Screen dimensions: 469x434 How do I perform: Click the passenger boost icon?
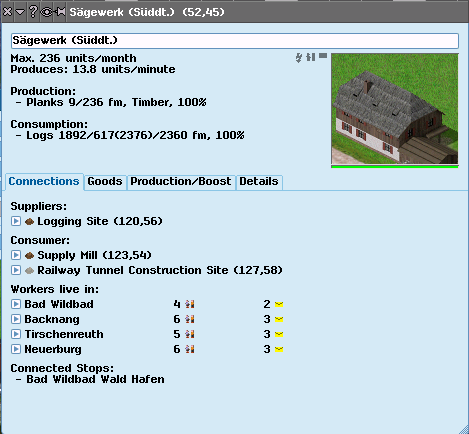point(311,57)
